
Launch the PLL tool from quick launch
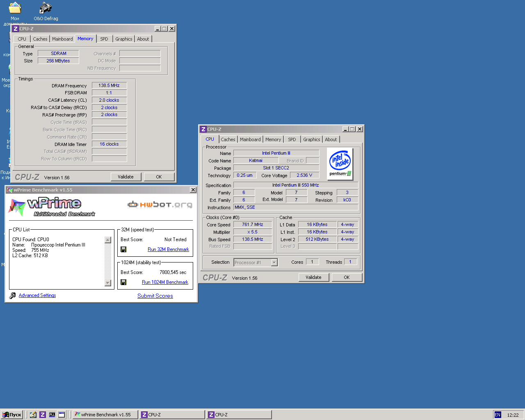click(x=52, y=415)
